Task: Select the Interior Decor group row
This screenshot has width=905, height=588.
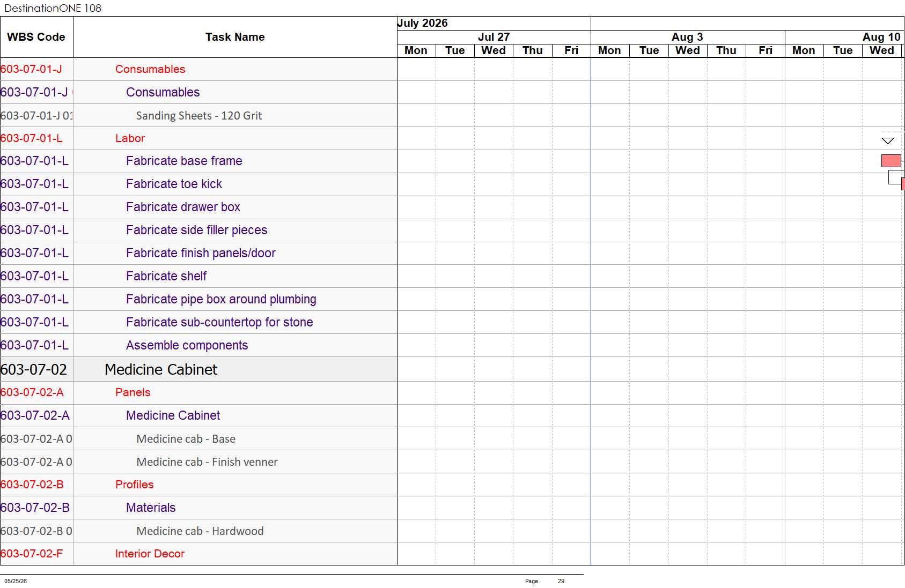Action: [198, 554]
